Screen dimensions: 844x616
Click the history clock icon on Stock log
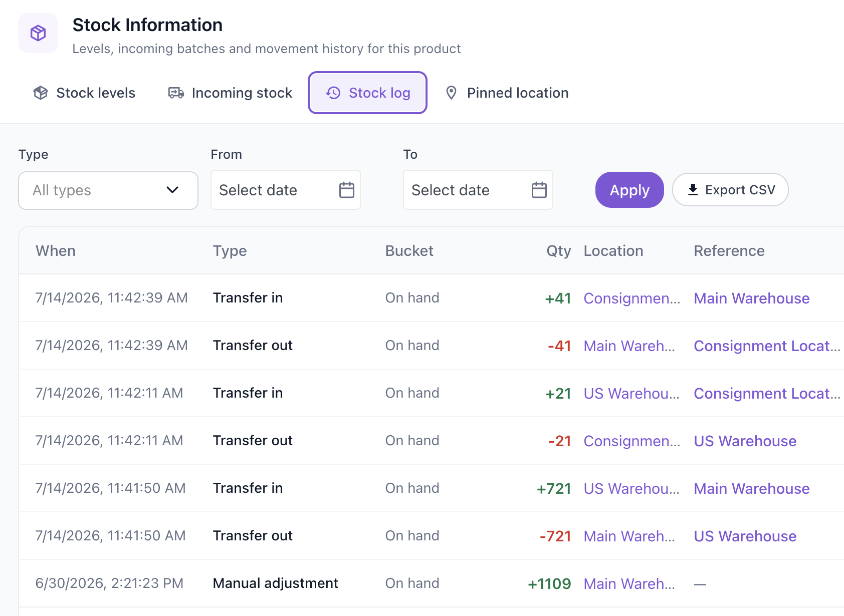tap(333, 93)
